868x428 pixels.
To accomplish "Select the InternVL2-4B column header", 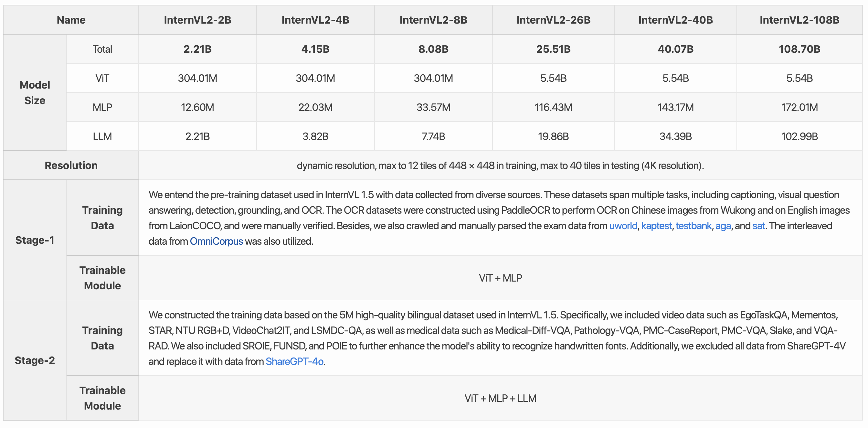I will [x=315, y=20].
